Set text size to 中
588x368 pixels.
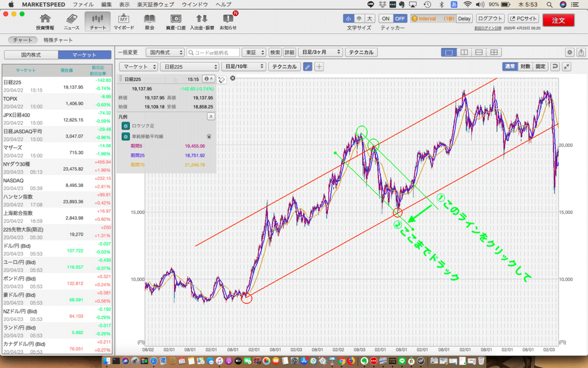coord(359,19)
